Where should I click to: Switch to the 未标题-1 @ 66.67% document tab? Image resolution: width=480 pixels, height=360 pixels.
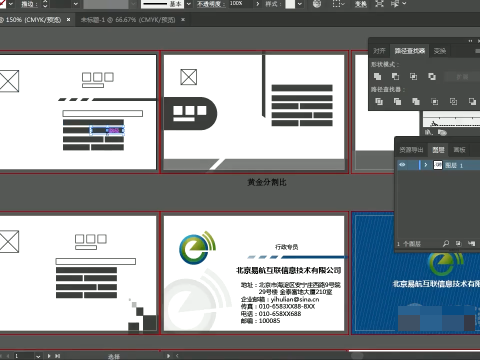coord(128,20)
